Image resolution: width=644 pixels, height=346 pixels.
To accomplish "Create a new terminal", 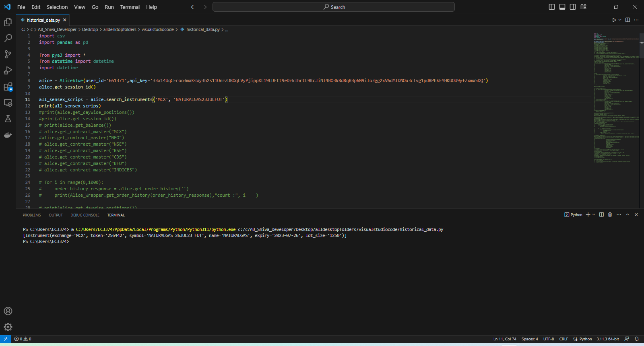I will (588, 215).
